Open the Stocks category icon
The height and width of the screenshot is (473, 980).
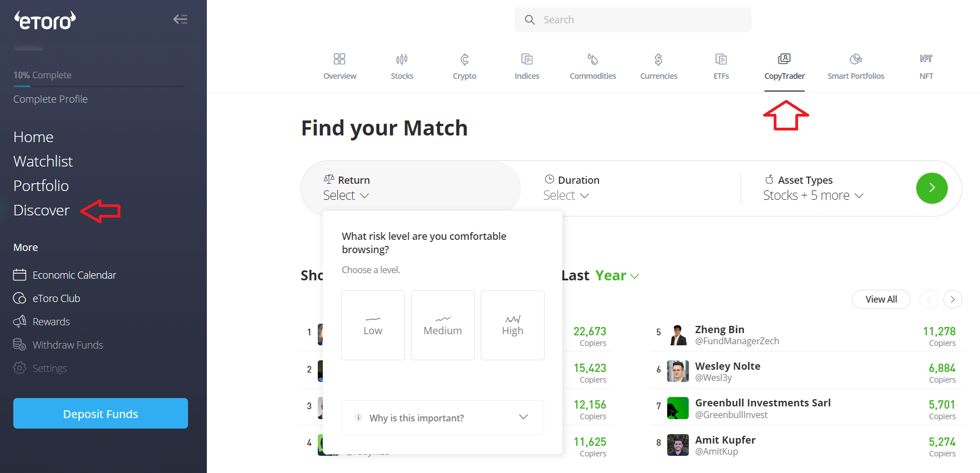click(x=402, y=59)
